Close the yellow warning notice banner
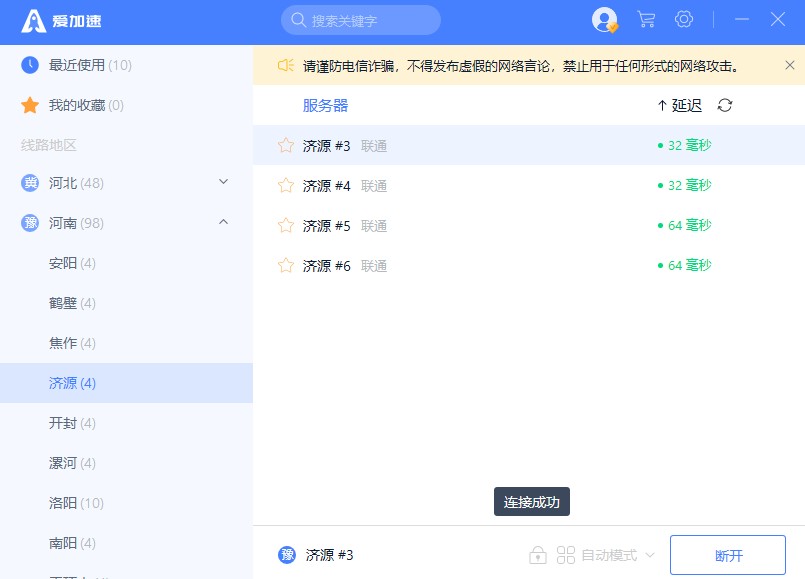805x579 pixels. coord(789,66)
